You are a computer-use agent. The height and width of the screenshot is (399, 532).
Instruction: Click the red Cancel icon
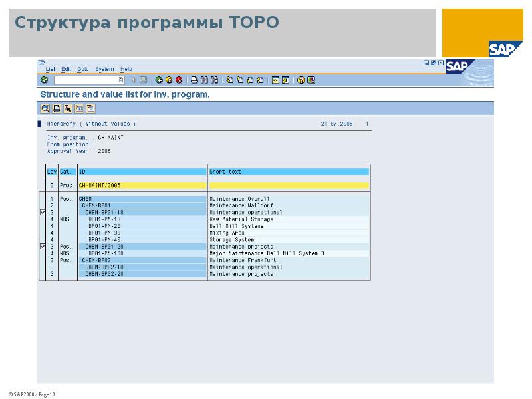click(x=178, y=80)
